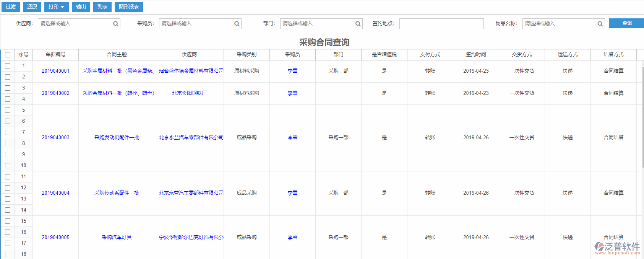This screenshot has height=259, width=644.
Task: Click the 输出 export button
Action: point(81,7)
